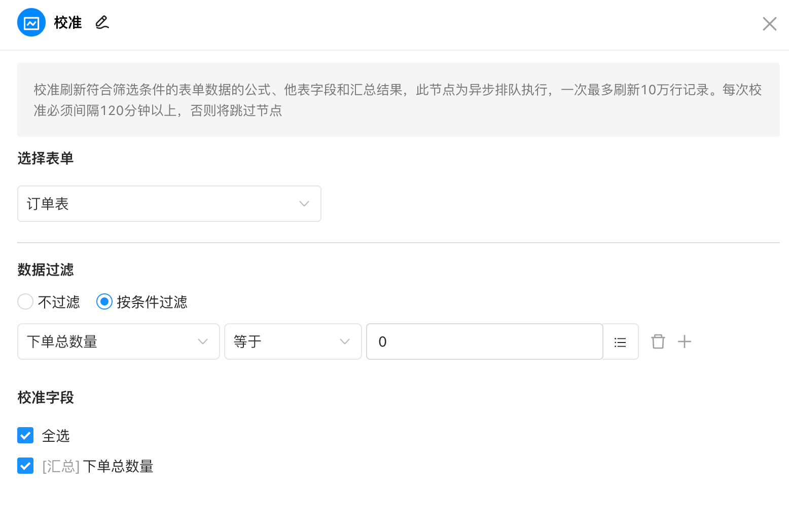Select the 按条件过滤 radio option
This screenshot has width=789, height=532.
coord(104,302)
